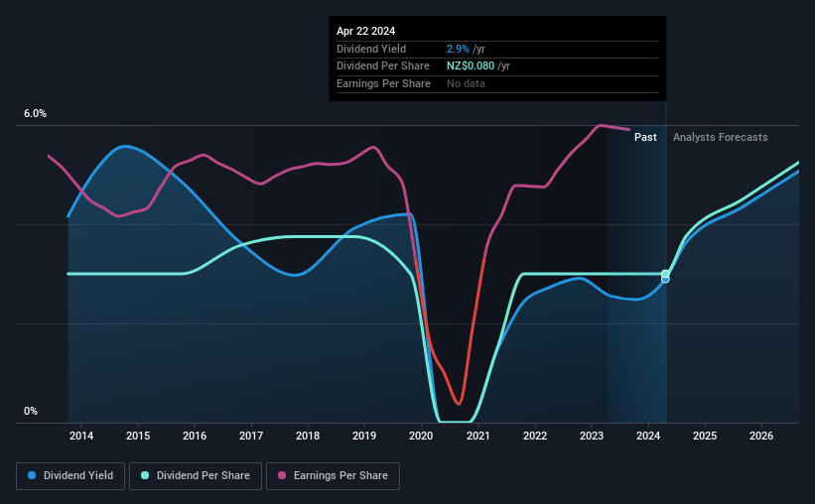Select the 2020 x-axis label

click(421, 436)
